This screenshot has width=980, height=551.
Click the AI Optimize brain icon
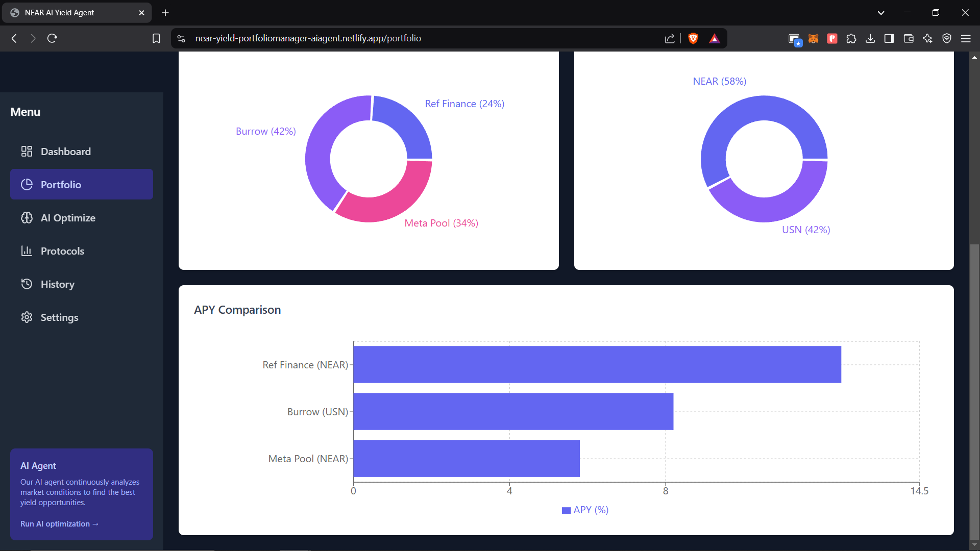[27, 218]
